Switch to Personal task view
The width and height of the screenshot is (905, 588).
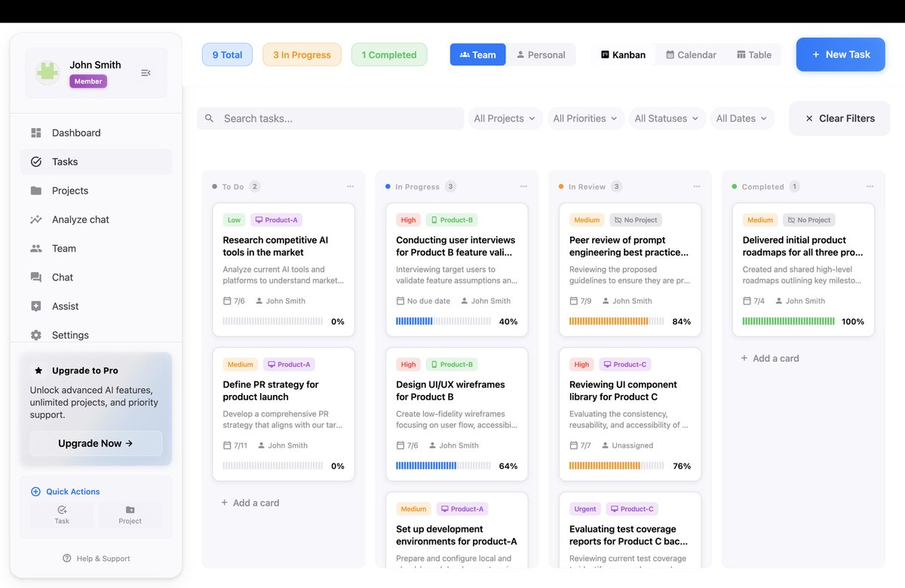coord(541,54)
